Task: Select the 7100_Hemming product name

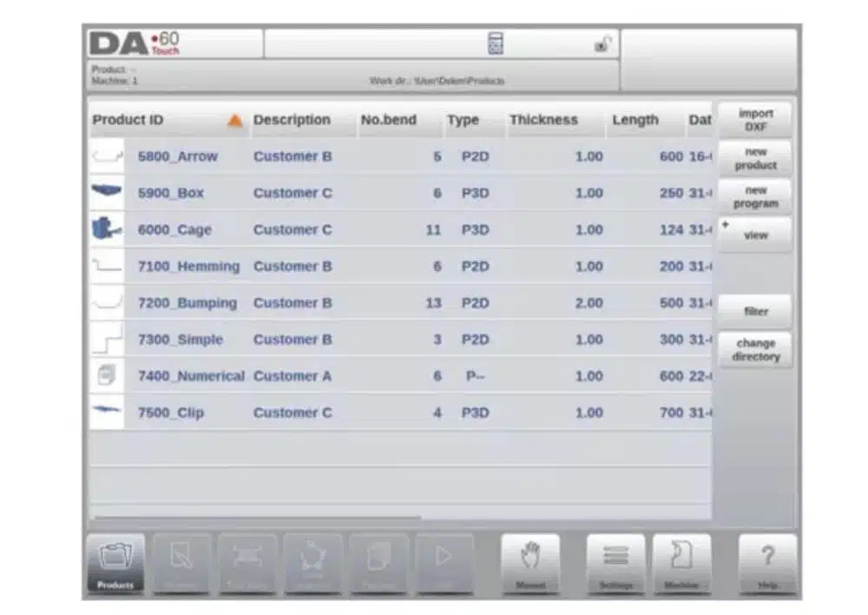Action: (x=188, y=267)
